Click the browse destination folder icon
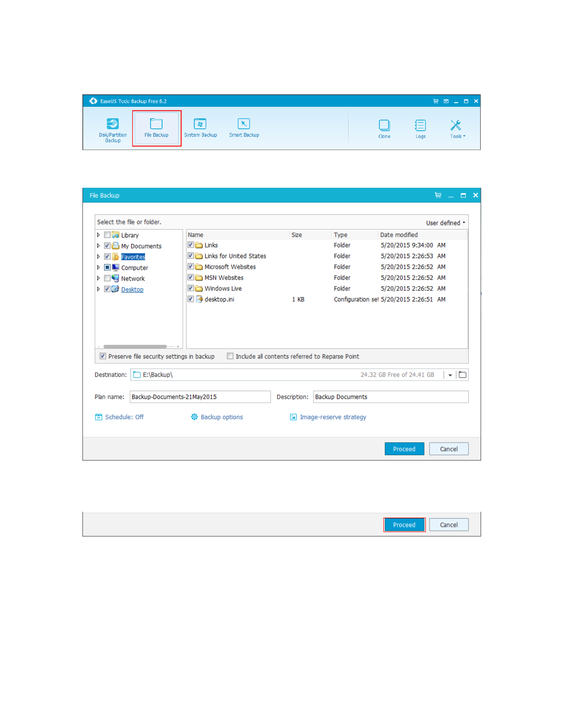The image size is (564, 728). (463, 375)
